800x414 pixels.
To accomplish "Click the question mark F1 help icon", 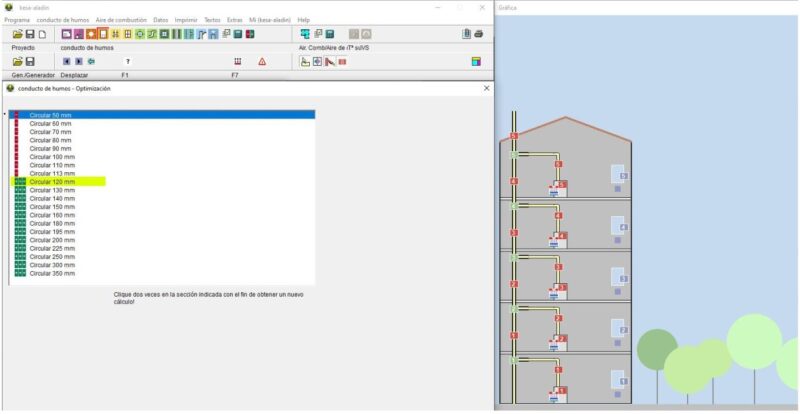I will (x=127, y=61).
